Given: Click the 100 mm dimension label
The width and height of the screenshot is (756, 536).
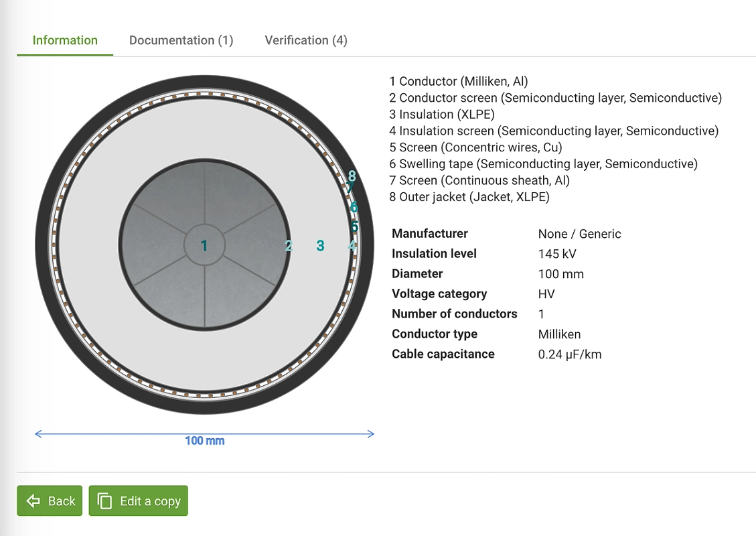Looking at the screenshot, I should tap(205, 440).
